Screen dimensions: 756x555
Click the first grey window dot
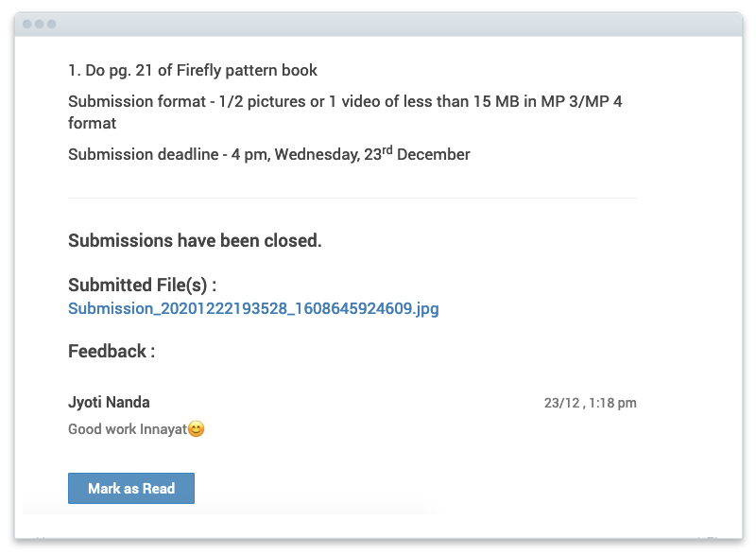pyautogui.click(x=27, y=24)
